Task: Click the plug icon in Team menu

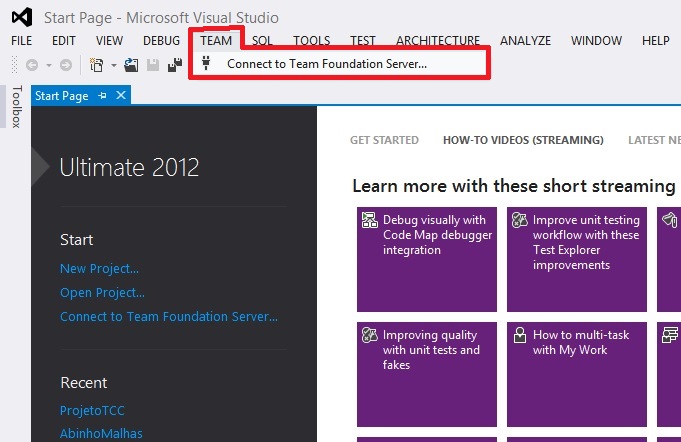Action: click(206, 63)
